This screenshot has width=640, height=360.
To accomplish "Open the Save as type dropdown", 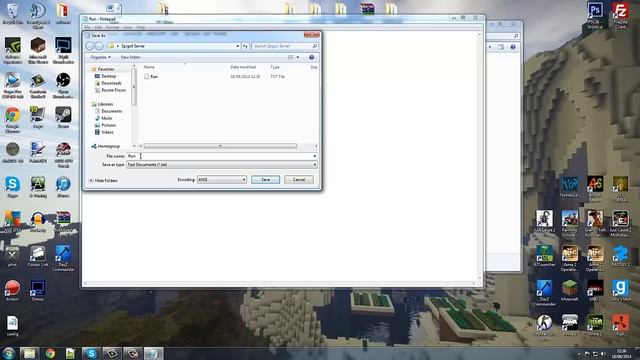I will (222, 164).
